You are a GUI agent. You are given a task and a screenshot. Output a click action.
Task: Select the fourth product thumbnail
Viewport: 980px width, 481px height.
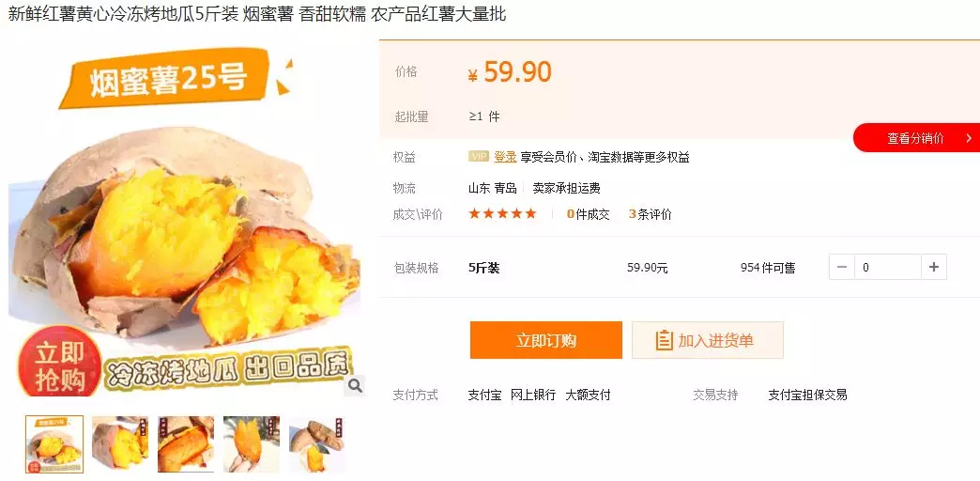coord(252,444)
